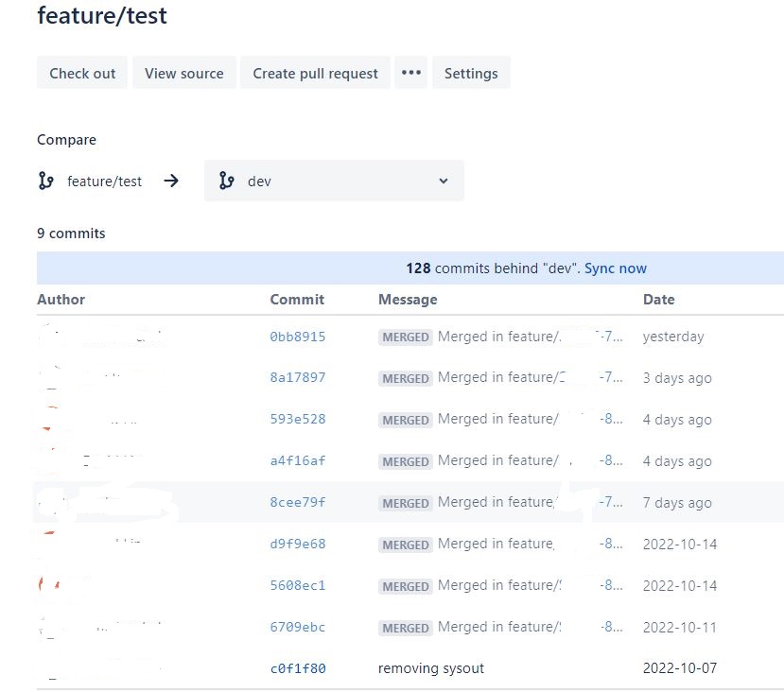Open the ellipsis more-options menu

pos(410,72)
